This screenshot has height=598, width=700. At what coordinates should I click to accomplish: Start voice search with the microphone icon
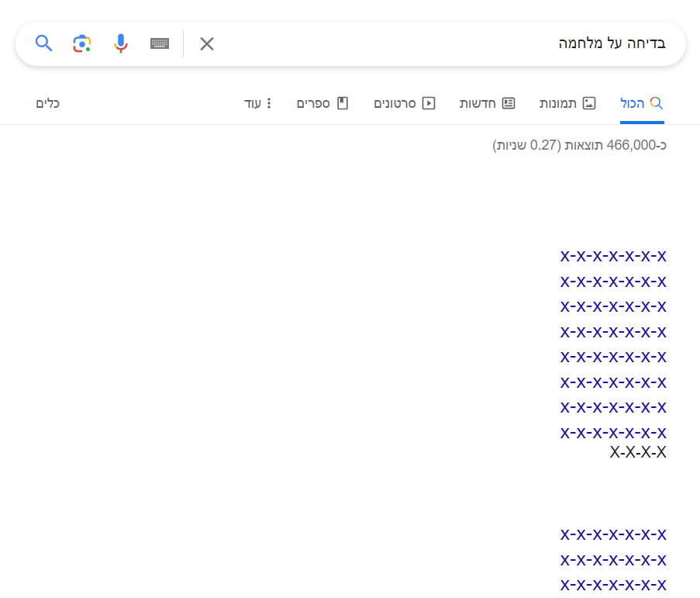[x=121, y=43]
